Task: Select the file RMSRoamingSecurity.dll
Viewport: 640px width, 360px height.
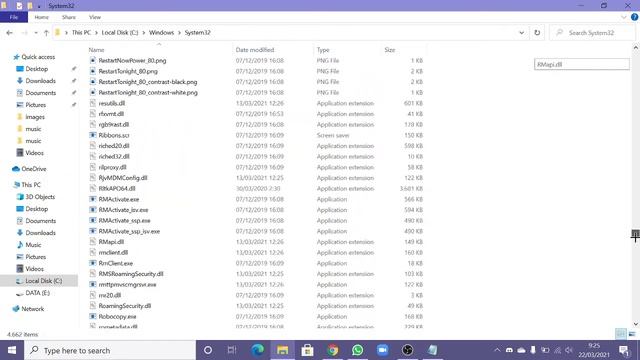Action: pos(131,274)
